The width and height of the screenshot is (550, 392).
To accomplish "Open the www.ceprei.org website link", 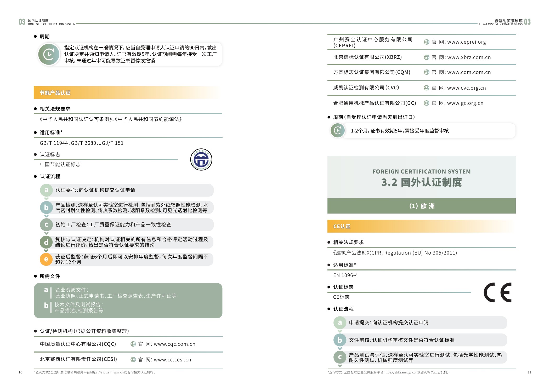I will [467, 42].
